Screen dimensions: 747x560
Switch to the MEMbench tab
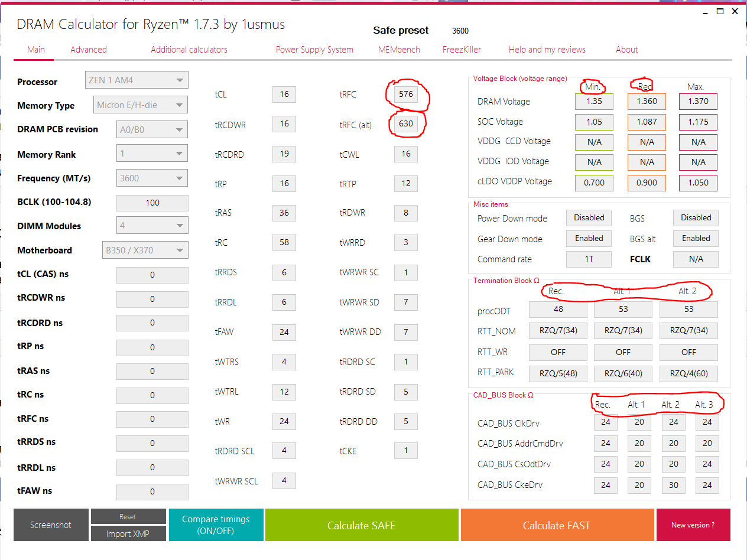click(399, 50)
